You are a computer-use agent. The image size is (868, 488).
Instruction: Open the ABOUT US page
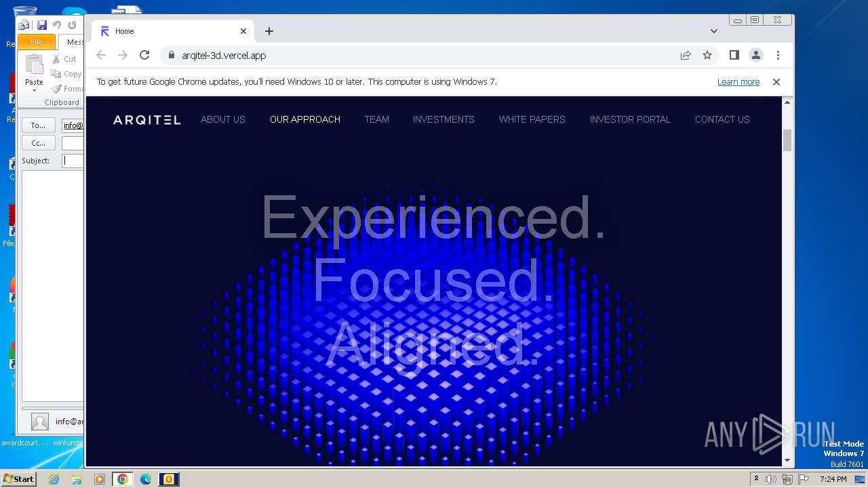coord(223,119)
